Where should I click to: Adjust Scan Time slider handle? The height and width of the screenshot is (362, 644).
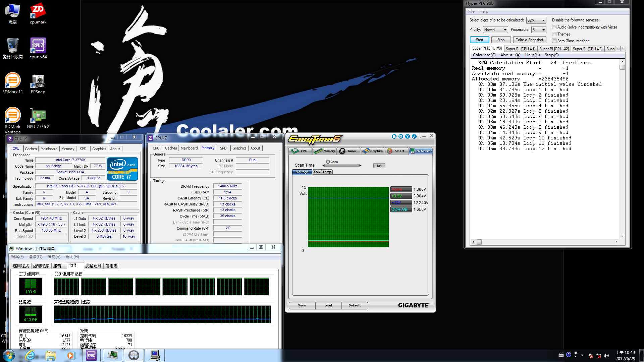(x=328, y=162)
